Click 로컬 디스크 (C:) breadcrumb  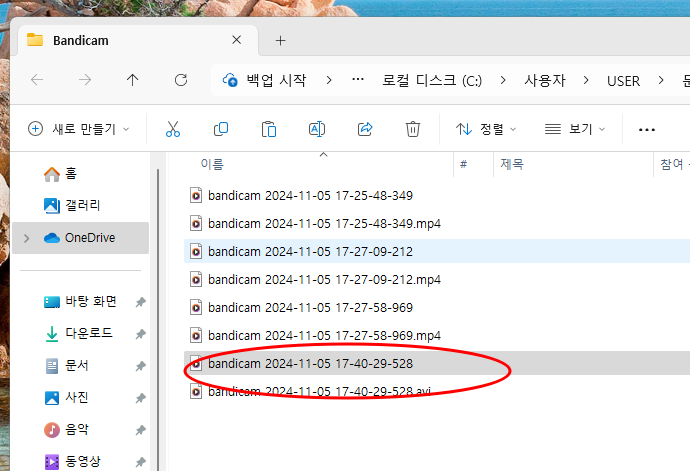tap(432, 80)
